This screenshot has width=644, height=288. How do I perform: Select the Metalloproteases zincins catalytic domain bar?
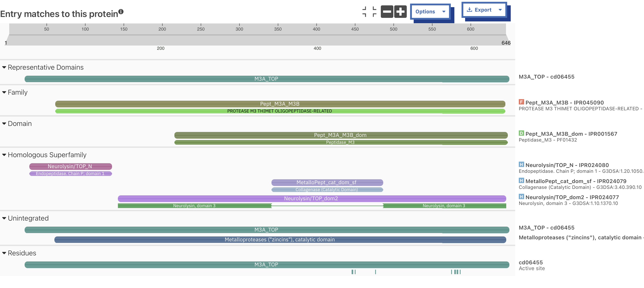click(280, 240)
